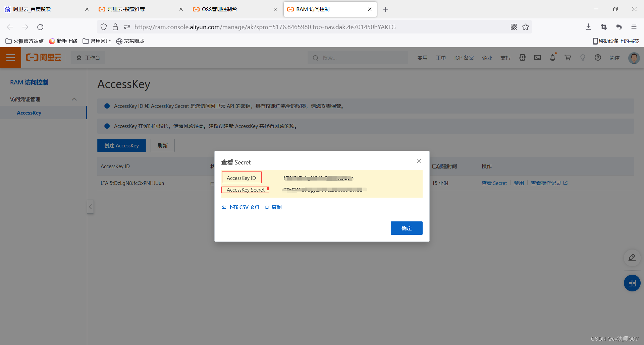Confirm with the 确定 button
Image resolution: width=644 pixels, height=345 pixels.
coord(407,228)
